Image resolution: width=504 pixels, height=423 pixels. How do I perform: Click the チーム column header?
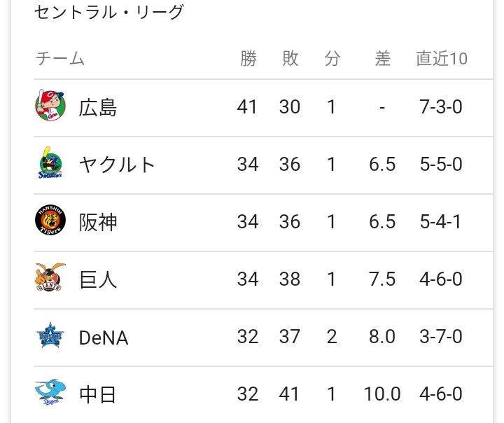[x=60, y=59]
